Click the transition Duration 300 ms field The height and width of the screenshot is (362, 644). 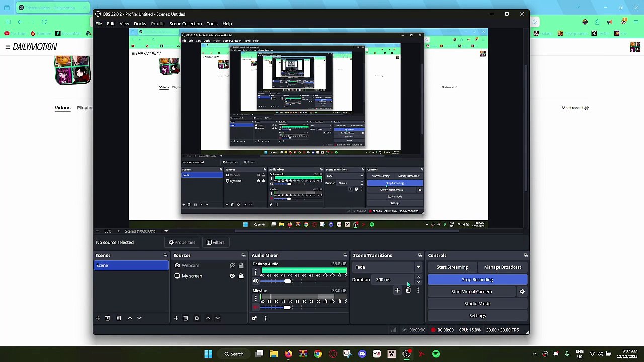[x=394, y=280]
